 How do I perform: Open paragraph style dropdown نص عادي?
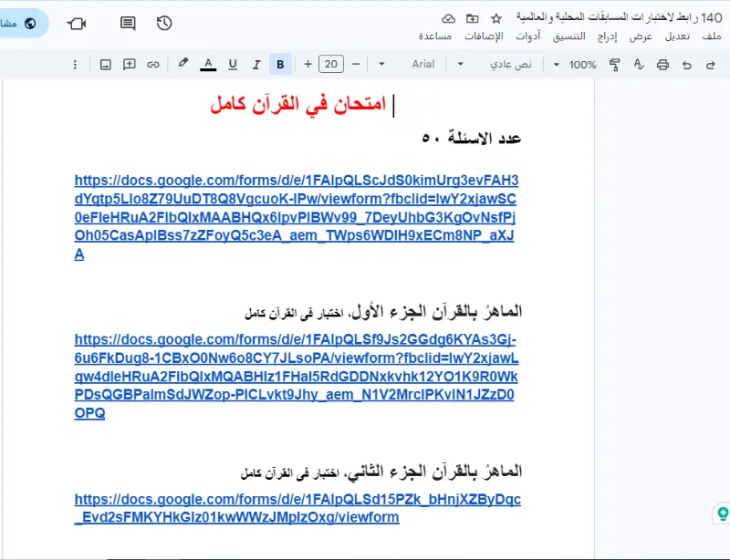[x=511, y=64]
